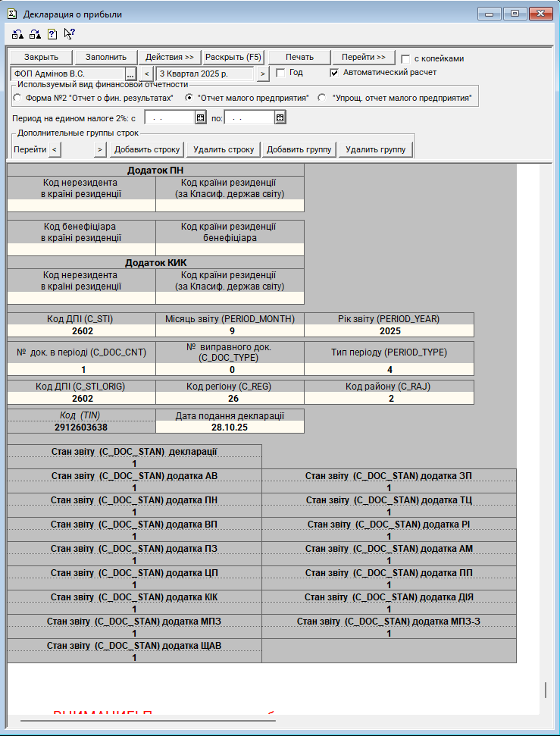Open the 'Действия >>' menu
560x736 pixels.
click(170, 58)
